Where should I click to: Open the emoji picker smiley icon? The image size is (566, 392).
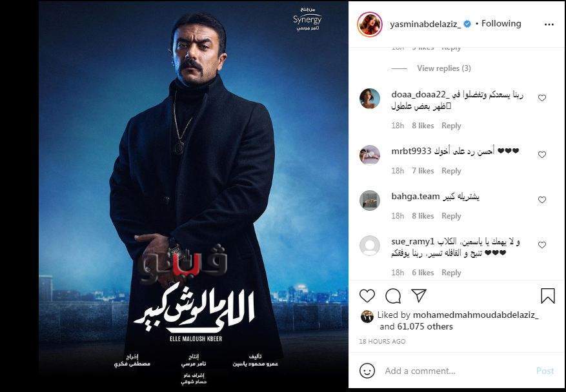[x=367, y=371]
